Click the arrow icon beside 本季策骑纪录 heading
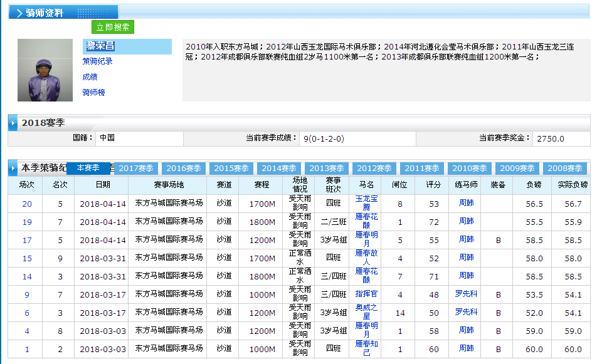This screenshot has height=364, width=597. click(13, 168)
